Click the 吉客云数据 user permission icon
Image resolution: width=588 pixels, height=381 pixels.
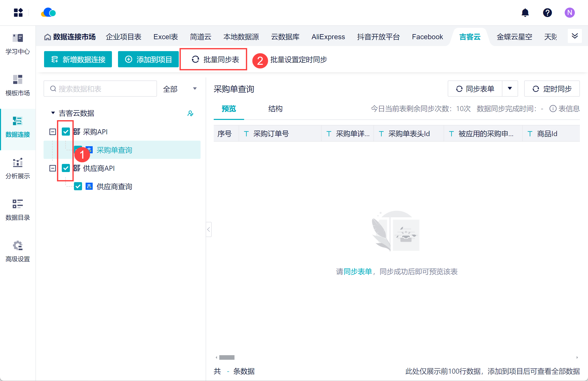point(190,113)
